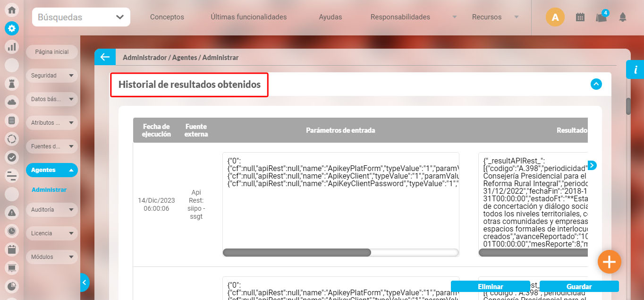The width and height of the screenshot is (644, 300).
Task: Open the Conceptos menu item
Action: pos(167,17)
